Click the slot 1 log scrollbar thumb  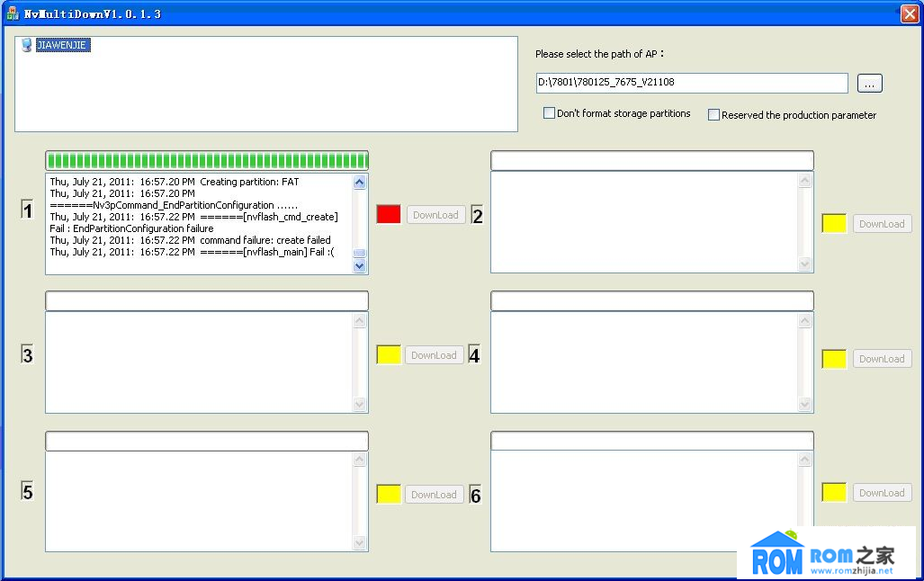pos(360,253)
